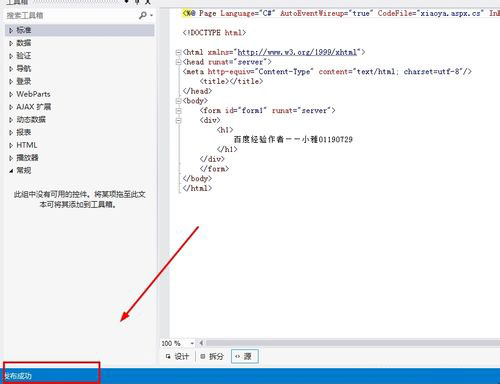This screenshot has width=500, height=384.
Task: Focus the 搜索工具箱 search field
Action: pyautogui.click(x=72, y=15)
